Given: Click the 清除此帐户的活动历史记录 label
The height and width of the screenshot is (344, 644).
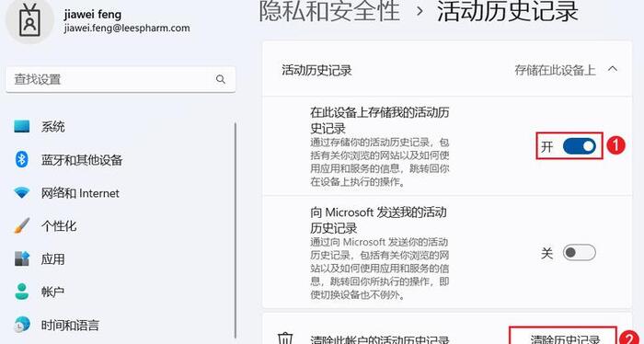Looking at the screenshot, I should click(379, 340).
